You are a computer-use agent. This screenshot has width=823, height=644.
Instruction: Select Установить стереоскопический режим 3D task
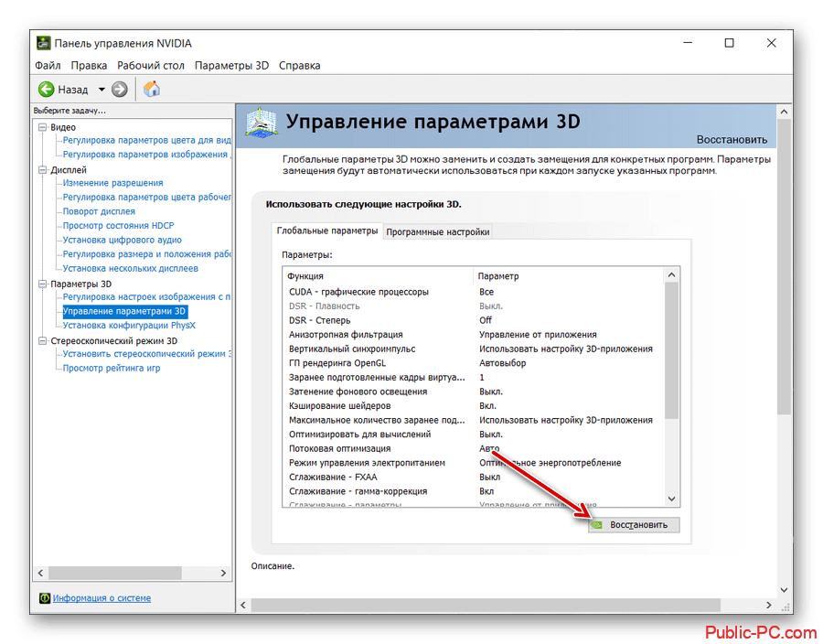(146, 354)
